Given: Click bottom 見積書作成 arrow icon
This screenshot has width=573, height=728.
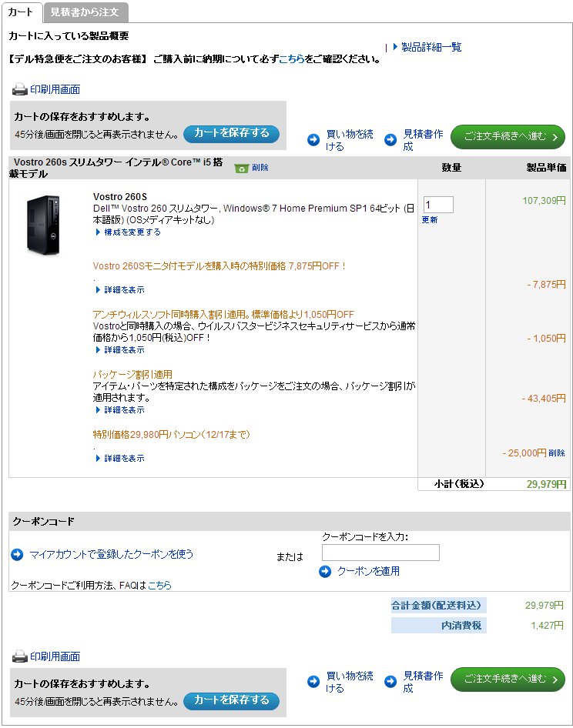Looking at the screenshot, I should pyautogui.click(x=390, y=682).
